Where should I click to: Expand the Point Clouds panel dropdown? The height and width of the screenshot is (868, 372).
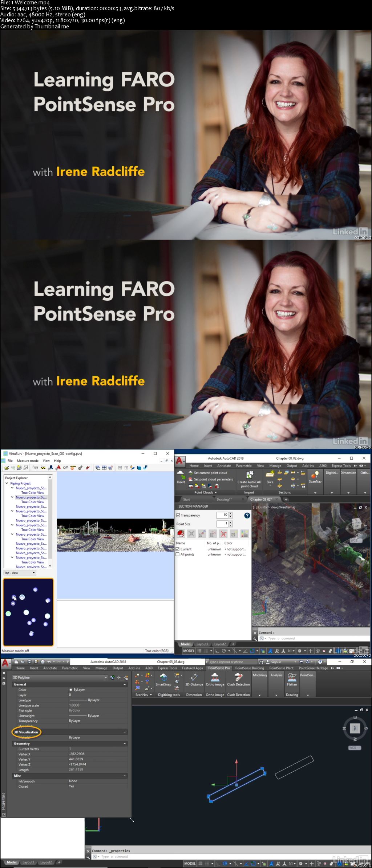[206, 492]
